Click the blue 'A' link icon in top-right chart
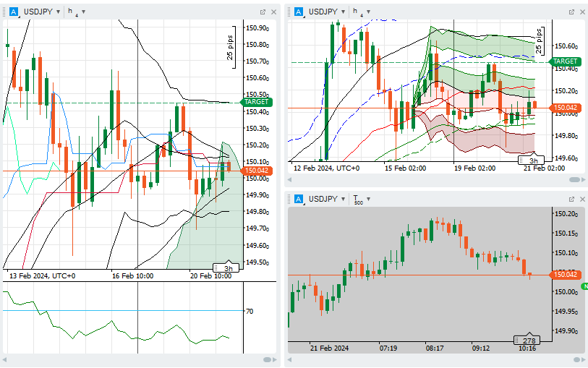 coord(299,12)
